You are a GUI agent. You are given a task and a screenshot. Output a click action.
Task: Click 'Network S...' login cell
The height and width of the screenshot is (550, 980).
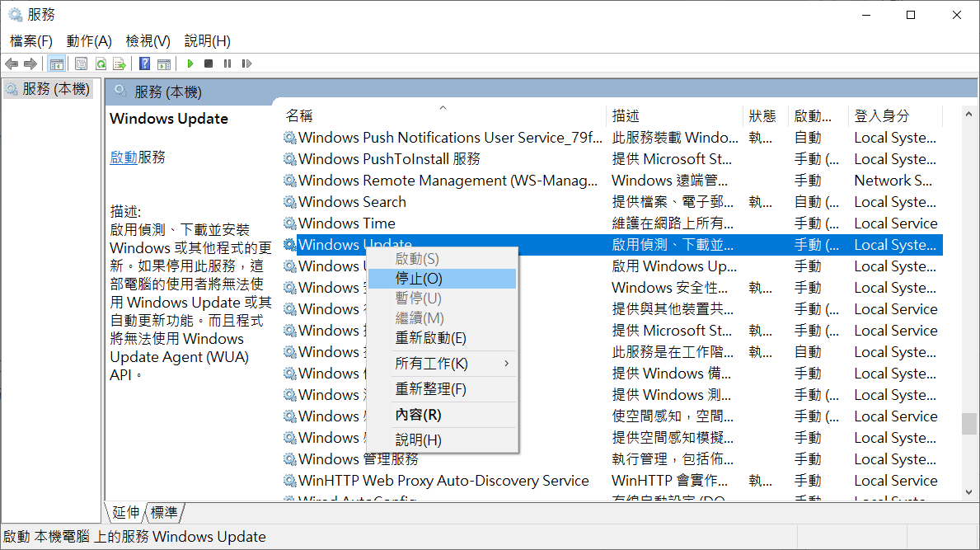click(x=893, y=181)
